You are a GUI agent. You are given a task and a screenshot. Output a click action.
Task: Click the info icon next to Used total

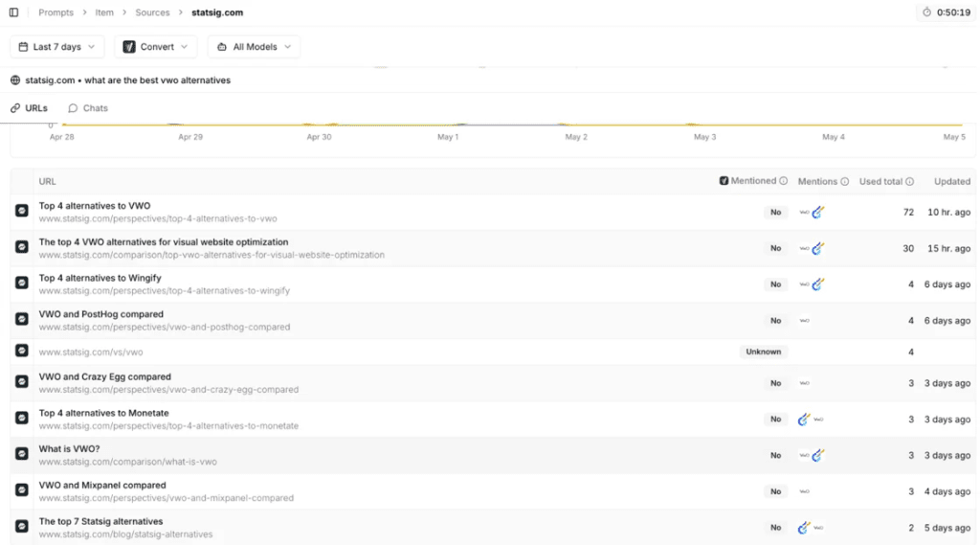click(x=909, y=181)
